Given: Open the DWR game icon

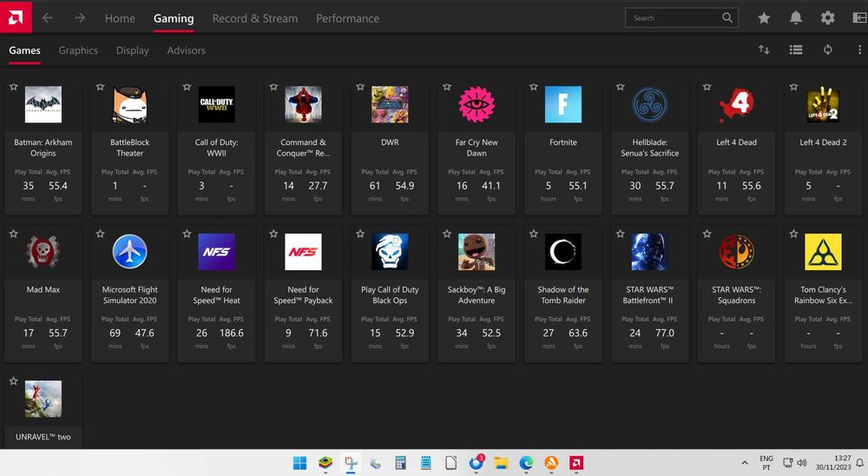Looking at the screenshot, I should [390, 104].
